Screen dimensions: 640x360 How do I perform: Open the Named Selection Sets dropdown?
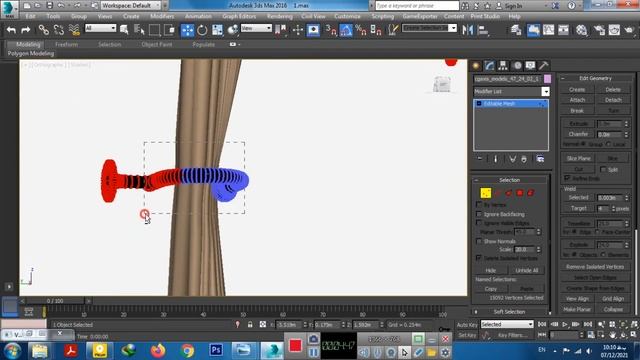[x=429, y=28]
